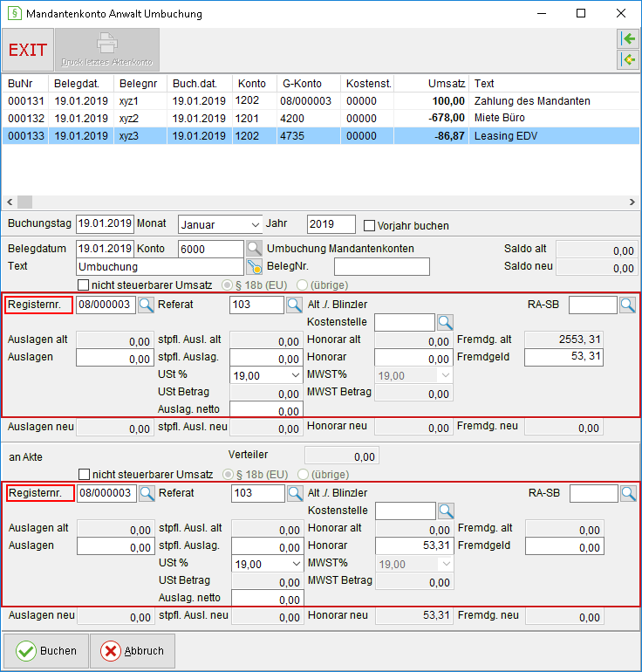Search Registernr. in the upper section
The width and height of the screenshot is (642, 672).
(146, 305)
